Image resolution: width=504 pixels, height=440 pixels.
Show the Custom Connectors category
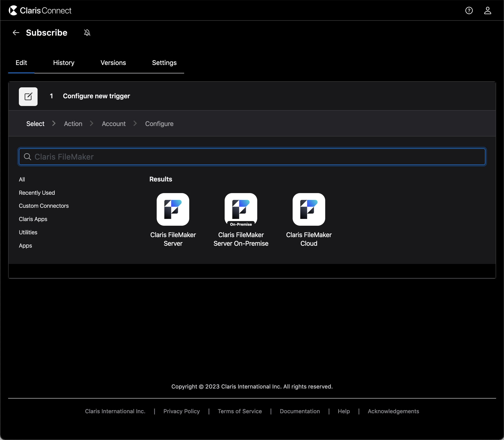pos(44,206)
